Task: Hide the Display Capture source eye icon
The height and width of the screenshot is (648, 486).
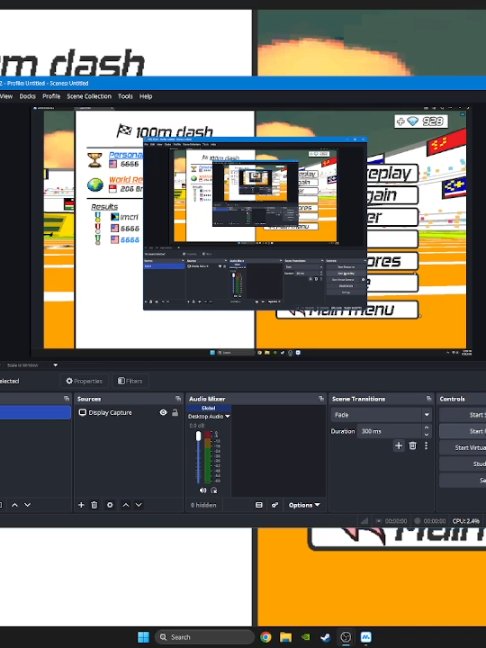Action: pos(163,412)
